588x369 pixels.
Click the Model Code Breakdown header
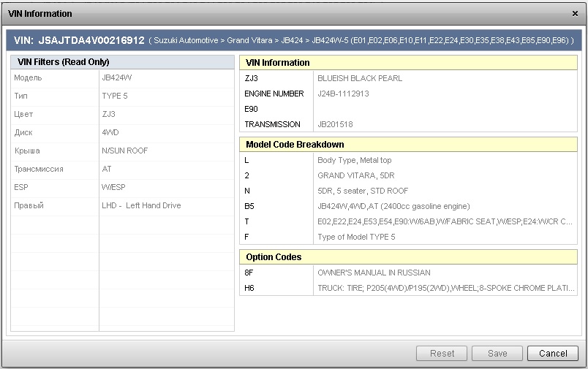(408, 145)
